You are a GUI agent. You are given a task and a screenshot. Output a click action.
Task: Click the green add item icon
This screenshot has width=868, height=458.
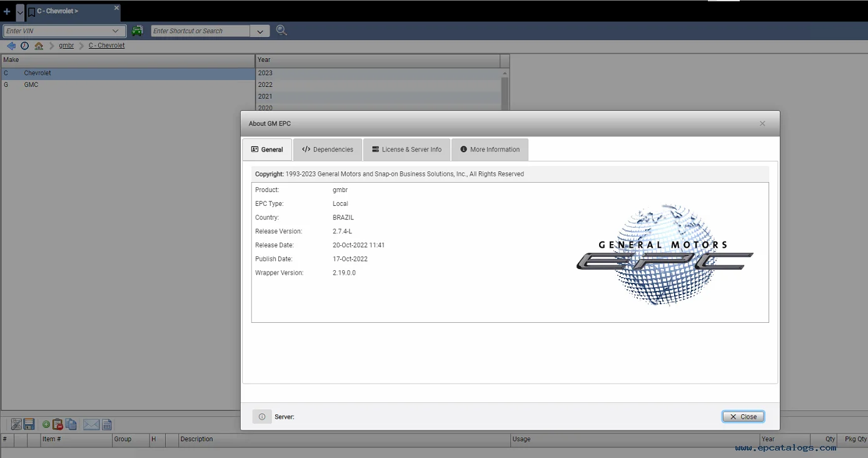(x=46, y=425)
